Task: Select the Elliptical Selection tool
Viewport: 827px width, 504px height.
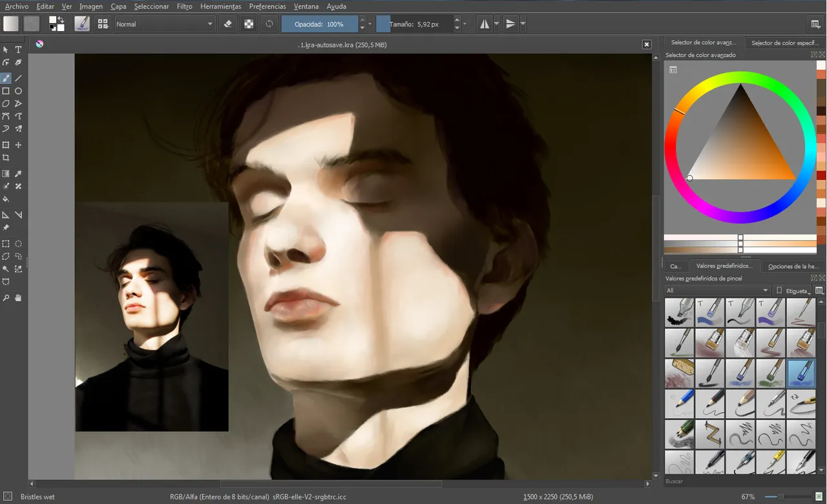Action: [18, 244]
